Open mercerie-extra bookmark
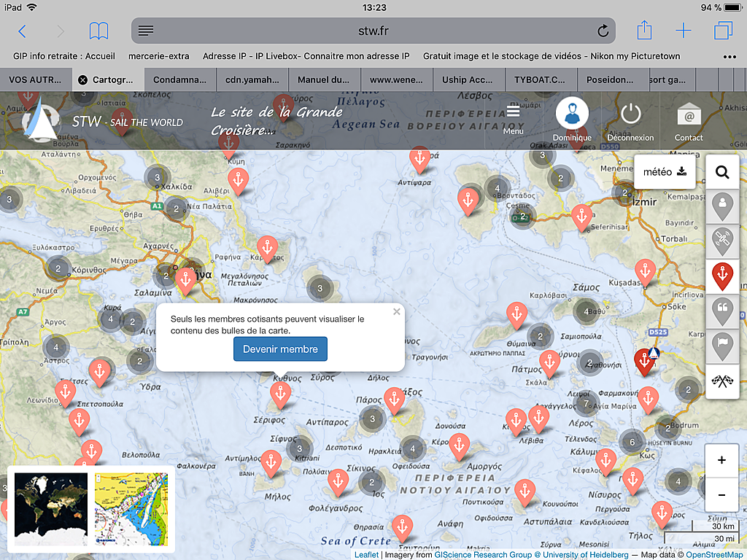Viewport: 747px width, 560px height. click(x=158, y=56)
